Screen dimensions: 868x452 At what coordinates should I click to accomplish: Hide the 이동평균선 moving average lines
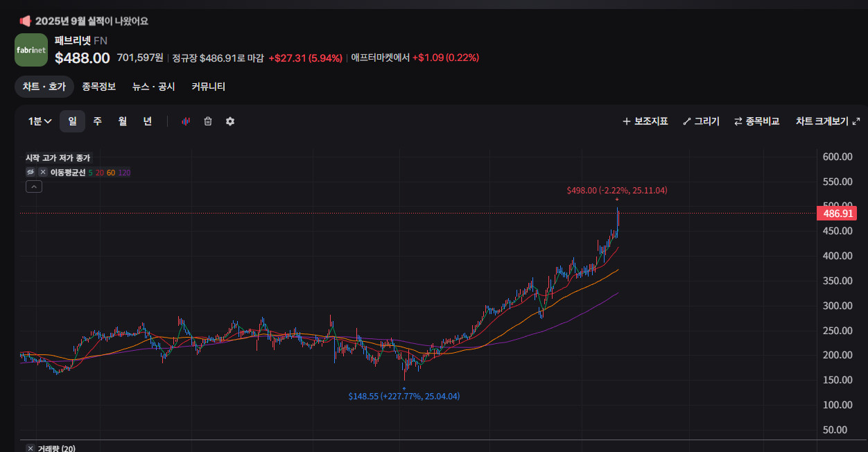[31, 172]
